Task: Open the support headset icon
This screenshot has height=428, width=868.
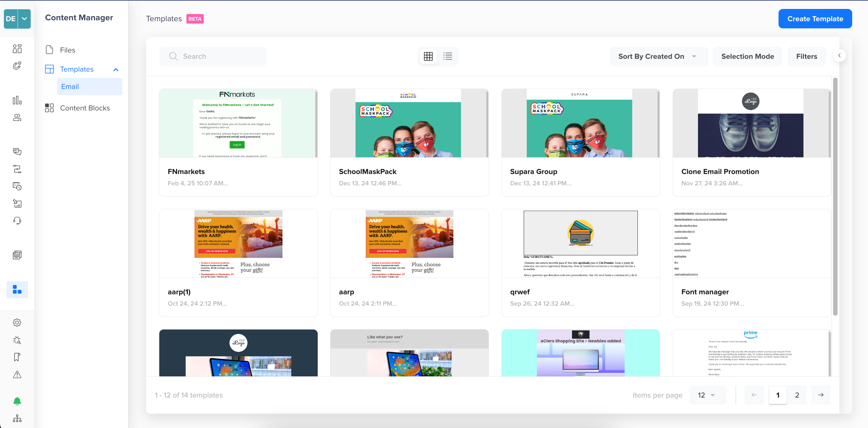Action: pyautogui.click(x=17, y=221)
